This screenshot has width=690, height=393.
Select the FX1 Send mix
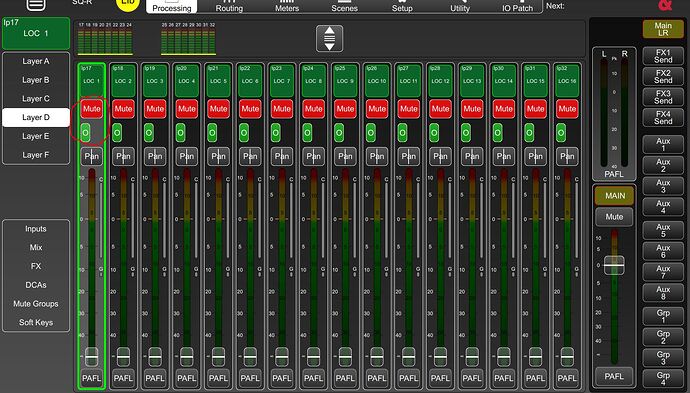click(x=663, y=56)
